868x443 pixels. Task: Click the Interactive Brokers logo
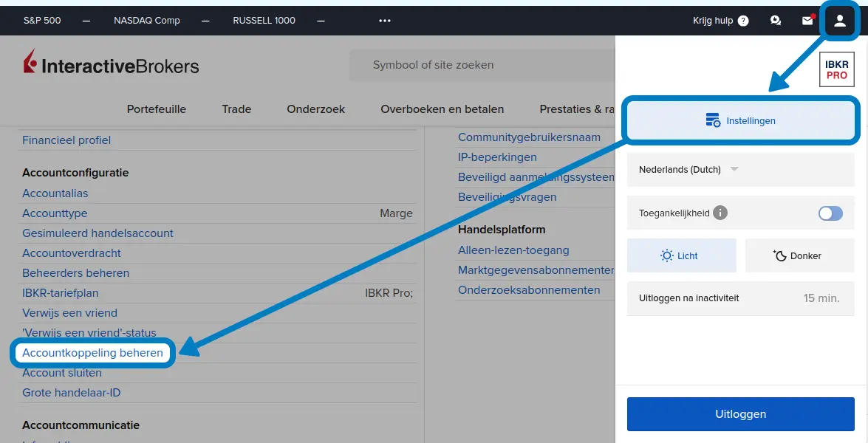click(111, 65)
